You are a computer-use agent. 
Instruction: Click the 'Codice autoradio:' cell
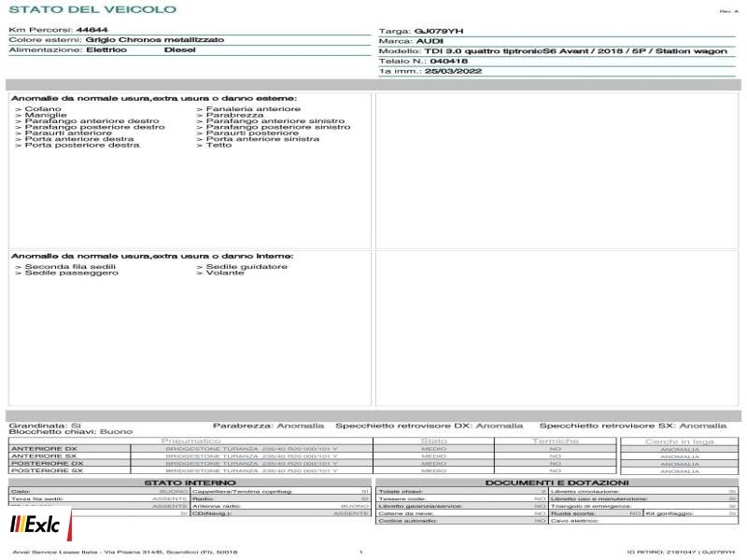click(x=461, y=521)
